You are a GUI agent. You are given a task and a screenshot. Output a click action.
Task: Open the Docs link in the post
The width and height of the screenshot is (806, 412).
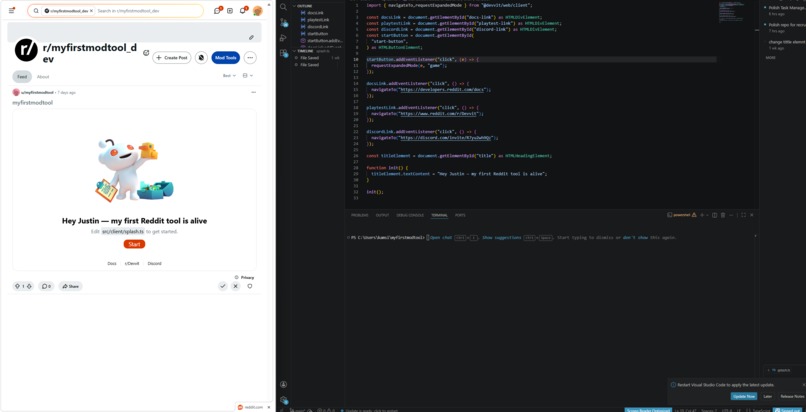pos(112,264)
